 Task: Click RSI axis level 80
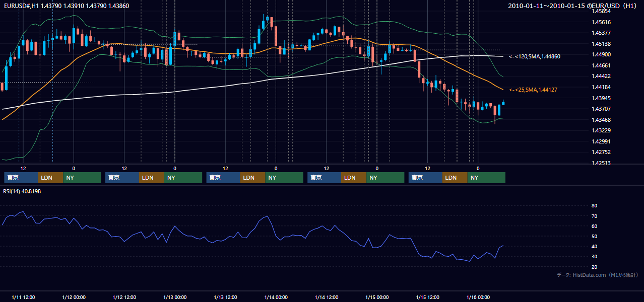[595, 206]
